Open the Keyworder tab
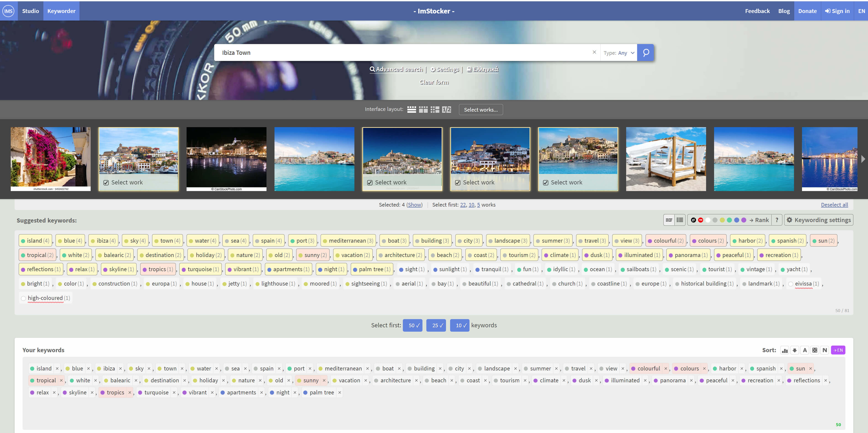Viewport: 868px width, 433px height. (61, 11)
